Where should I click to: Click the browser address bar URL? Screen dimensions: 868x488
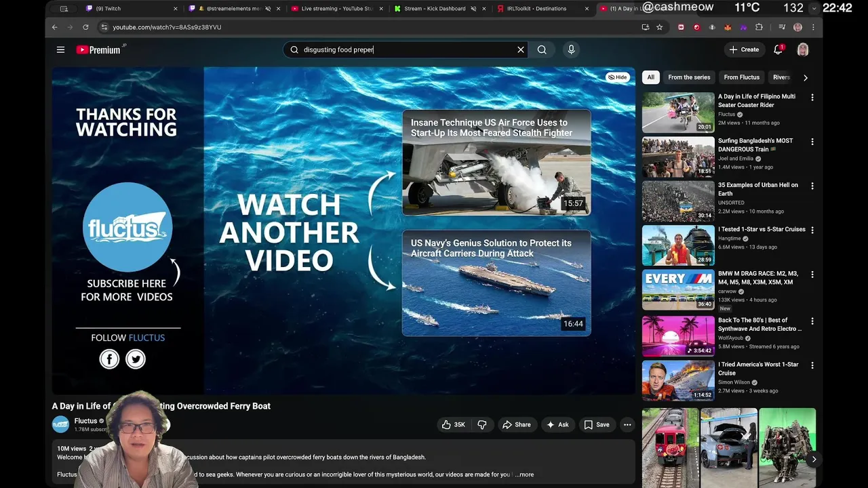[167, 27]
